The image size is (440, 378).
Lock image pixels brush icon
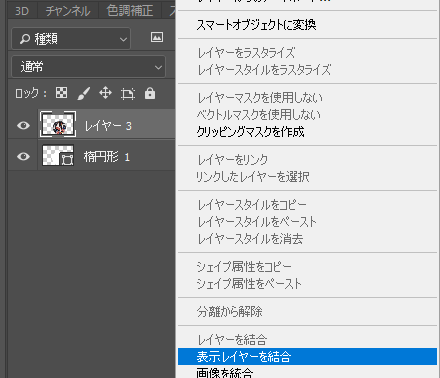point(84,93)
